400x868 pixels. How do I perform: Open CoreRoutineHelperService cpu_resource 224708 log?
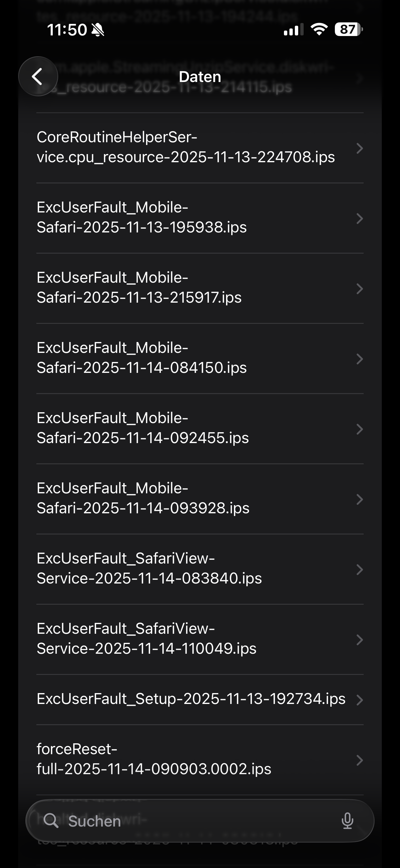tap(185, 147)
